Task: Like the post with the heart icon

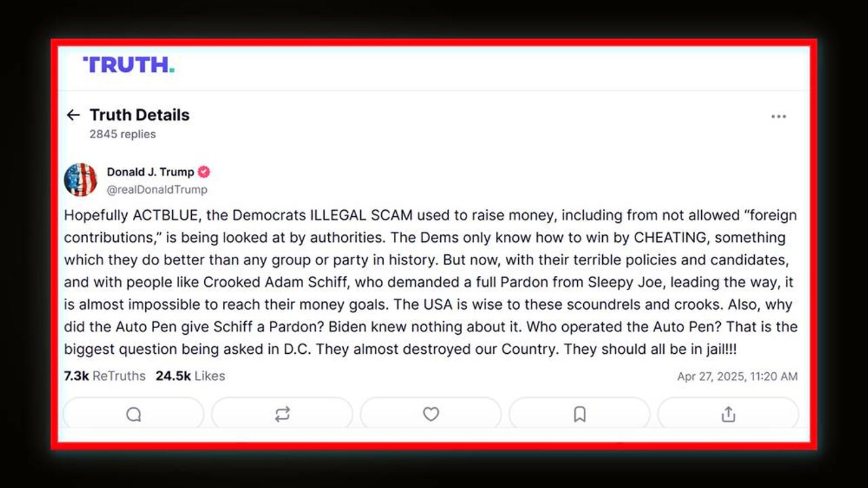Action: click(x=431, y=414)
